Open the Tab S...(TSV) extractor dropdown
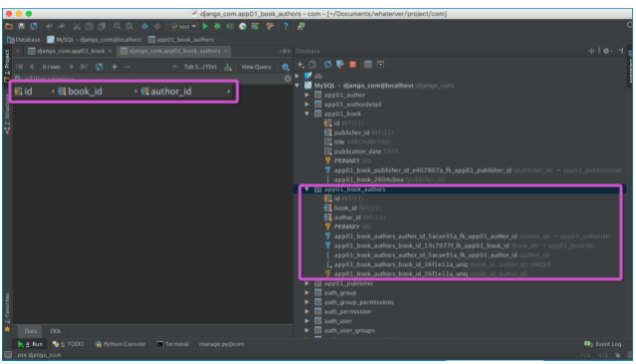This screenshot has width=636, height=364. click(200, 67)
